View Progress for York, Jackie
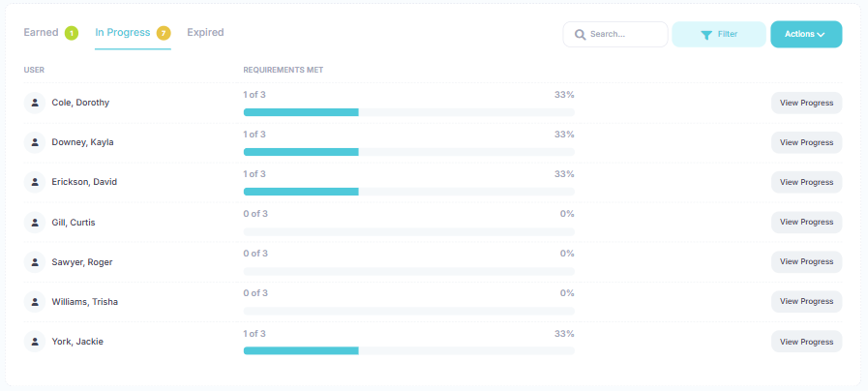This screenshot has height=391, width=868. (x=806, y=342)
